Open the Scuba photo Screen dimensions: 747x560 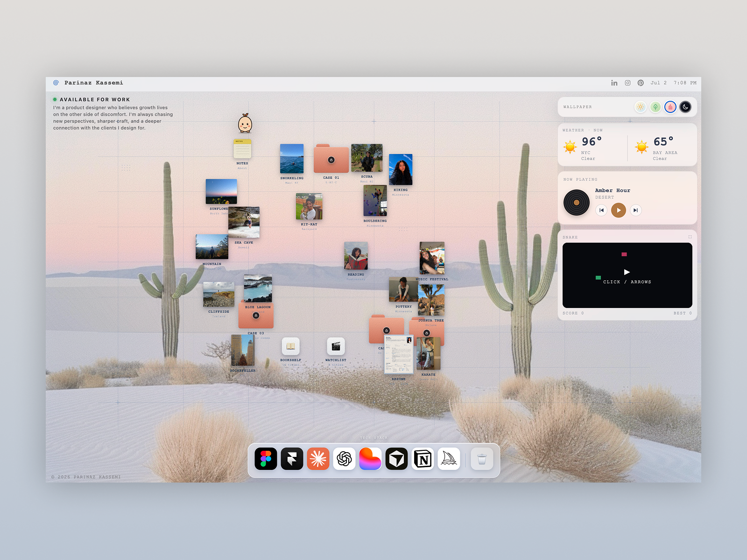pos(367,158)
